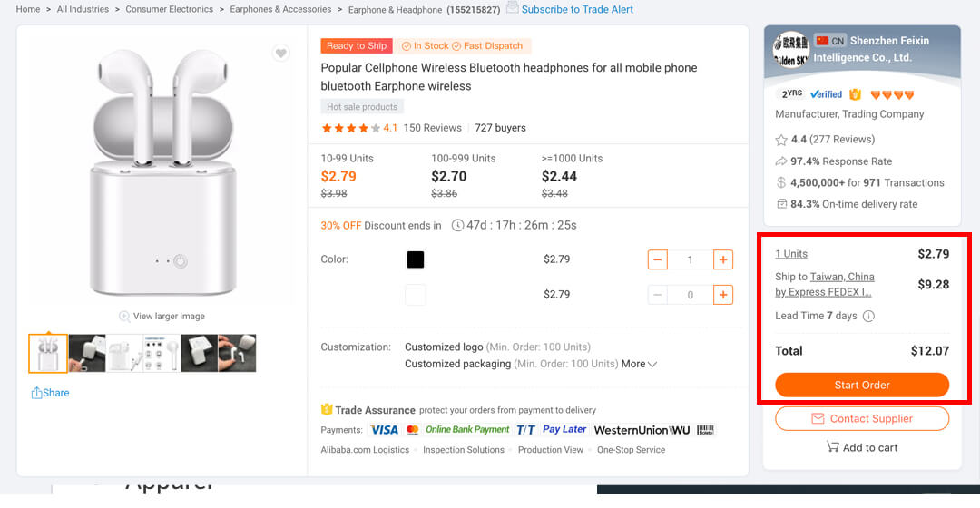Increase quantity for the white color
Image resolution: width=980 pixels, height=508 pixels.
(723, 295)
